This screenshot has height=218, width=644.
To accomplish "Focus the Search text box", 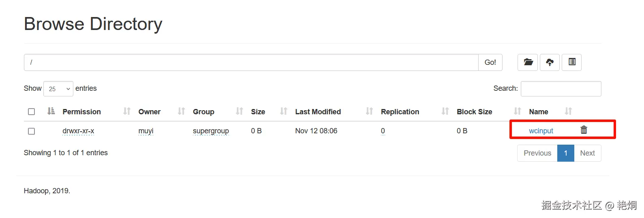I will click(x=561, y=89).
